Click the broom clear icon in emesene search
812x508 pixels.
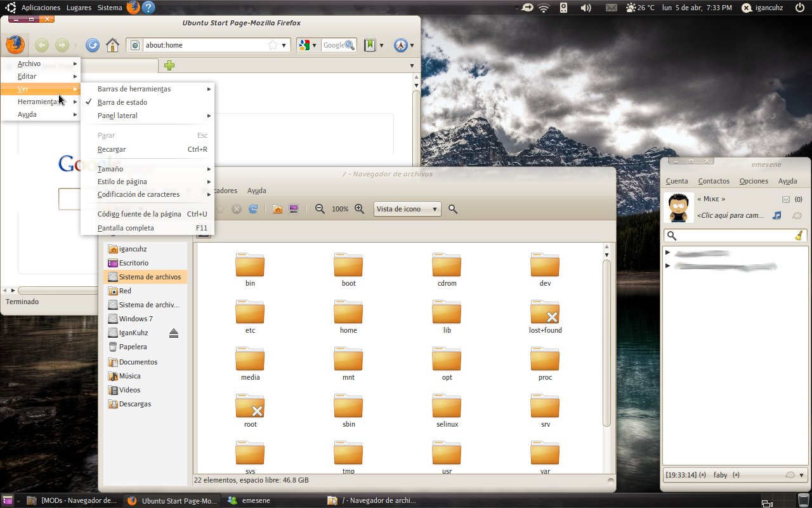pos(799,236)
